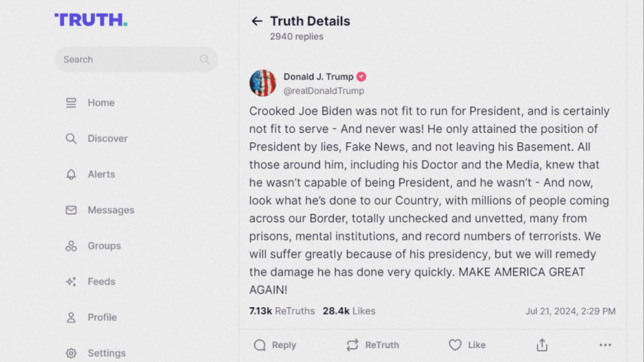Viewport: 644px width, 362px height.
Task: Click the @realDonaldTrump handle
Action: [x=324, y=91]
